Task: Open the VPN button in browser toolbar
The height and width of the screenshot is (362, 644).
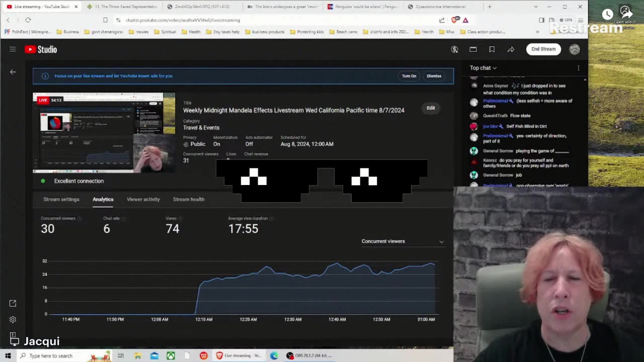Action: [x=566, y=20]
